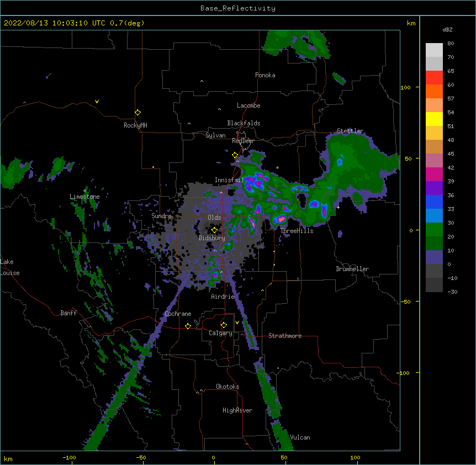
Task: Click the Lake Louise label
Action: tap(10, 267)
